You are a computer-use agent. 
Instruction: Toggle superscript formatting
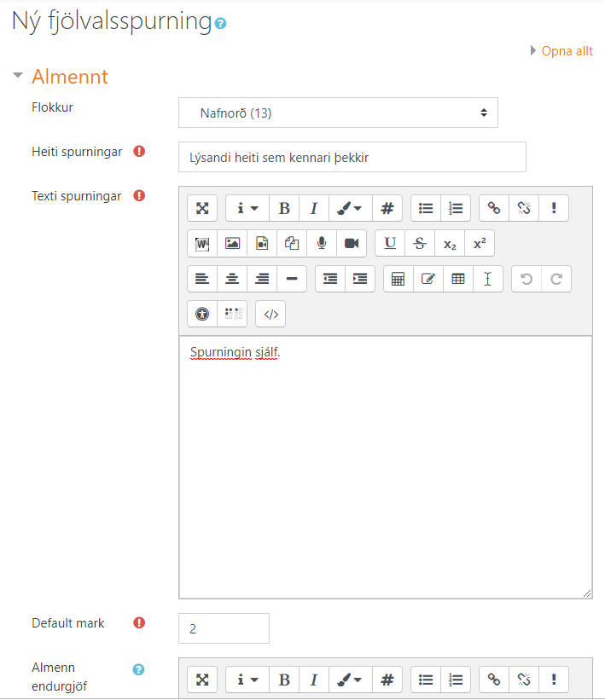480,243
